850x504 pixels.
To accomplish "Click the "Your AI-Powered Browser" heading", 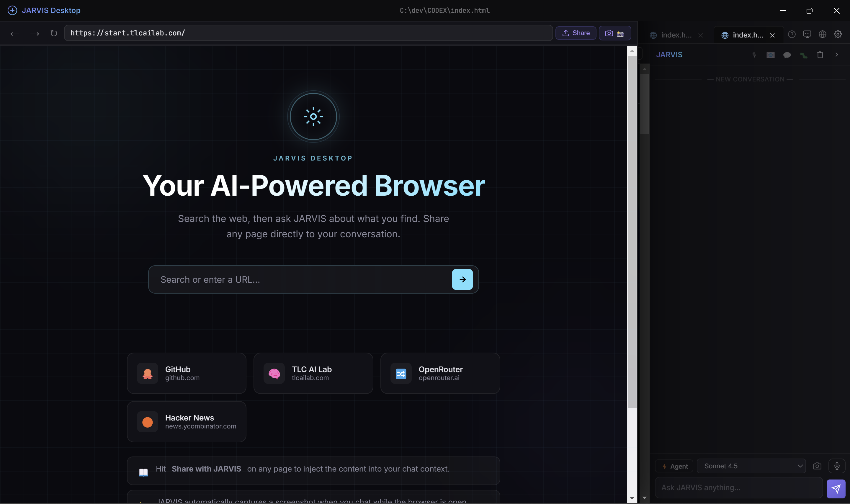I will (313, 186).
